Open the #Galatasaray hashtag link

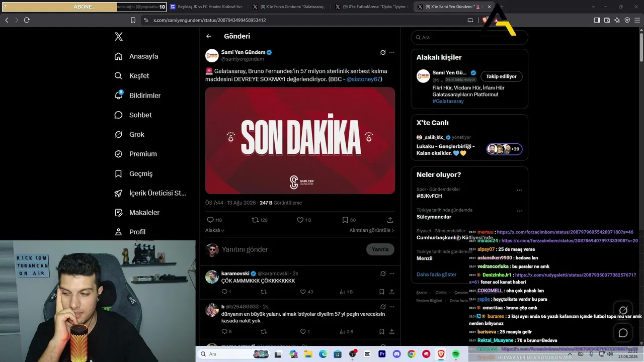(x=448, y=101)
